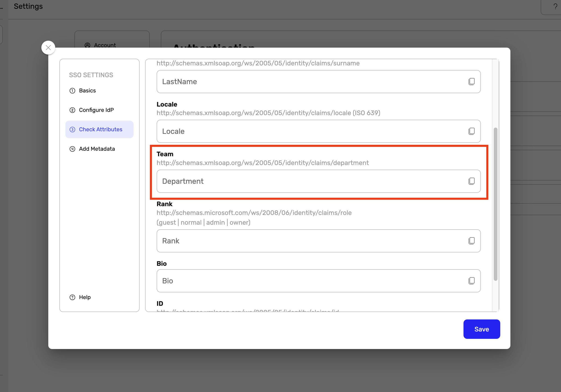
Task: Copy the Department attribute value
Action: pos(471,181)
